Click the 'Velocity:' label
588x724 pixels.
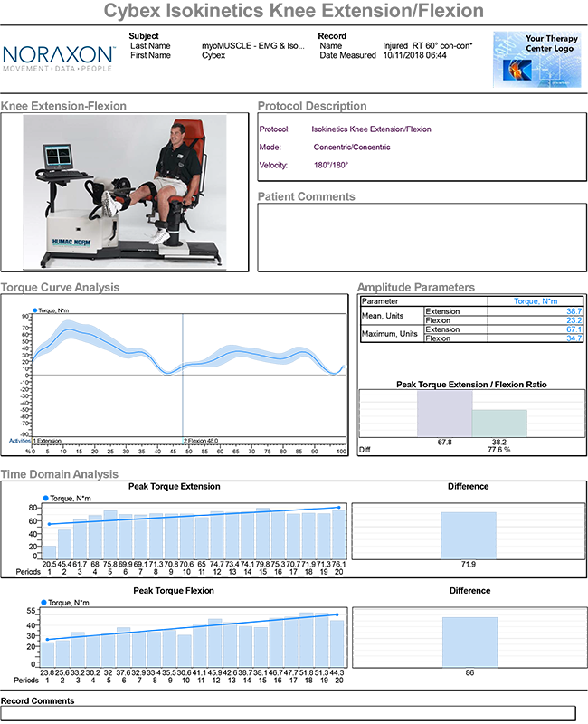tap(273, 166)
